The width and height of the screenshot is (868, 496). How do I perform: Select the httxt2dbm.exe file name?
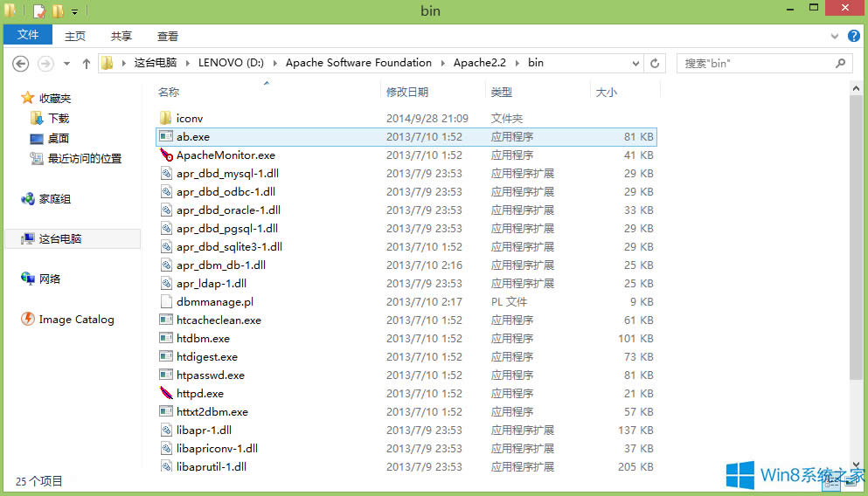coord(212,411)
